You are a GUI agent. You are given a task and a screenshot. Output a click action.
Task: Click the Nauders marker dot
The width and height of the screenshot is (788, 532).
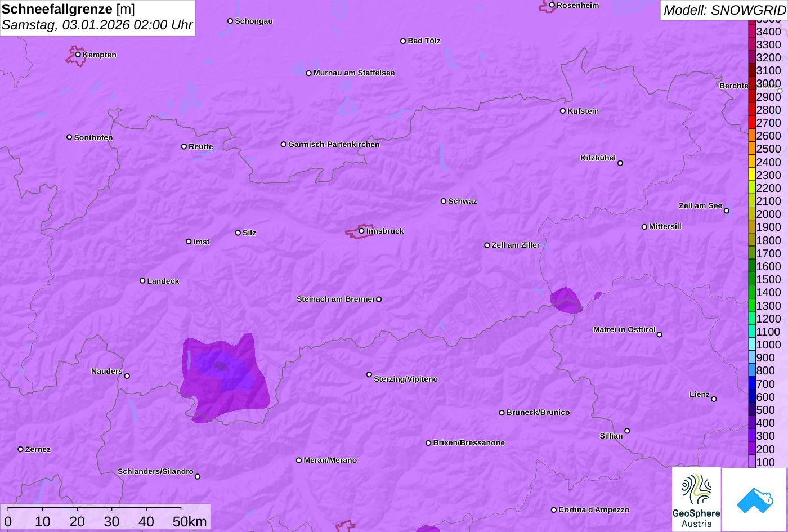(x=127, y=376)
